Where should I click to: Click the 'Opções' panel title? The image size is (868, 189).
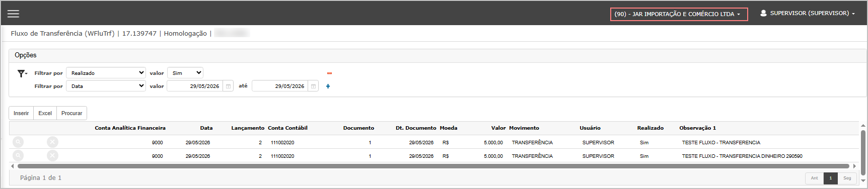[26, 55]
